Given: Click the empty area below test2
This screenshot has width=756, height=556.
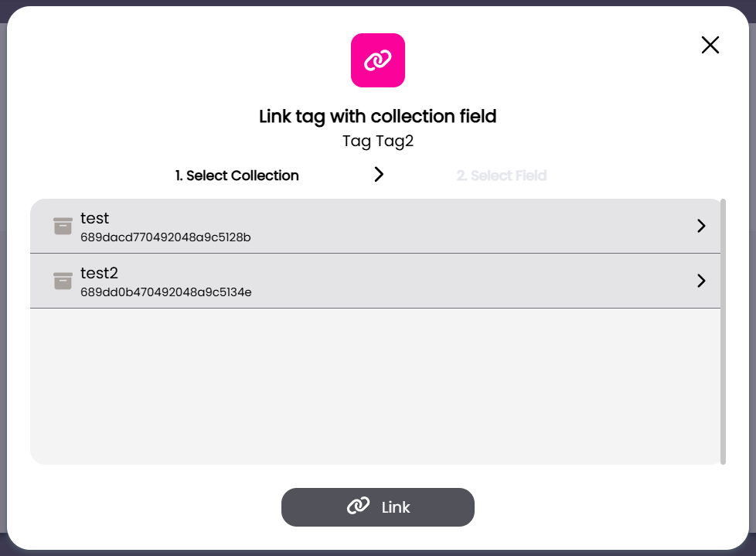Looking at the screenshot, I should point(375,385).
